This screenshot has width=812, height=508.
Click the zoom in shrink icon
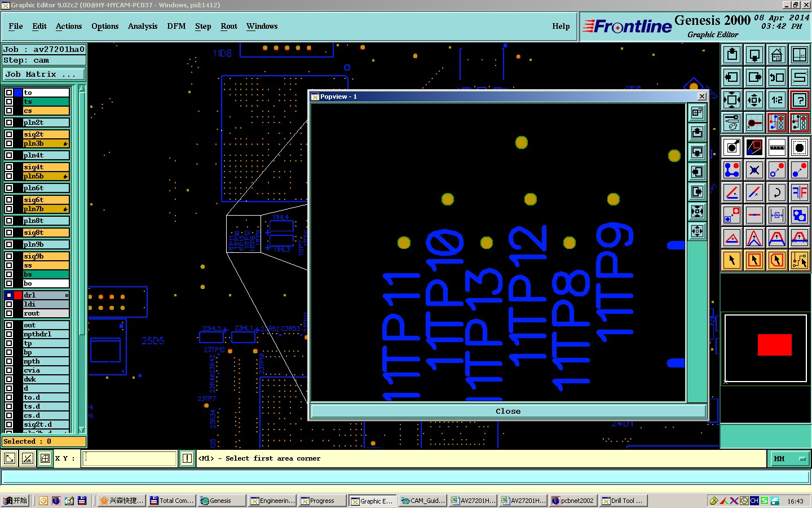tap(754, 100)
